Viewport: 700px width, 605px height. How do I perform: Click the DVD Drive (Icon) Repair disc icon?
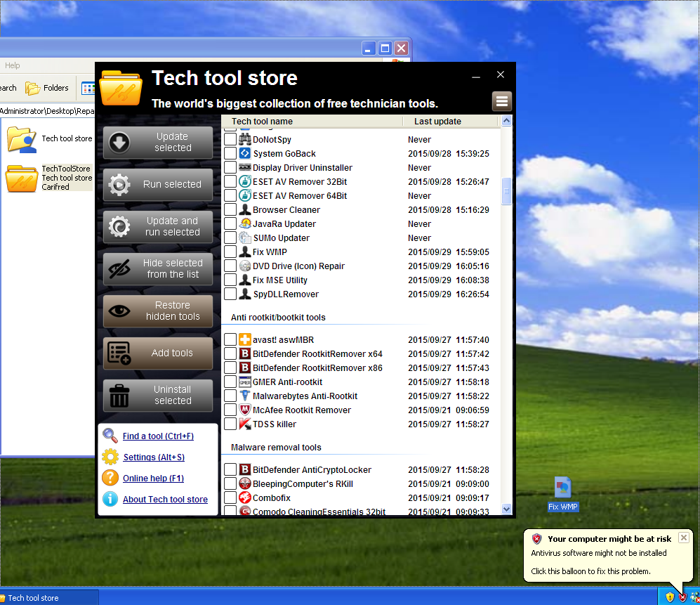click(x=244, y=266)
